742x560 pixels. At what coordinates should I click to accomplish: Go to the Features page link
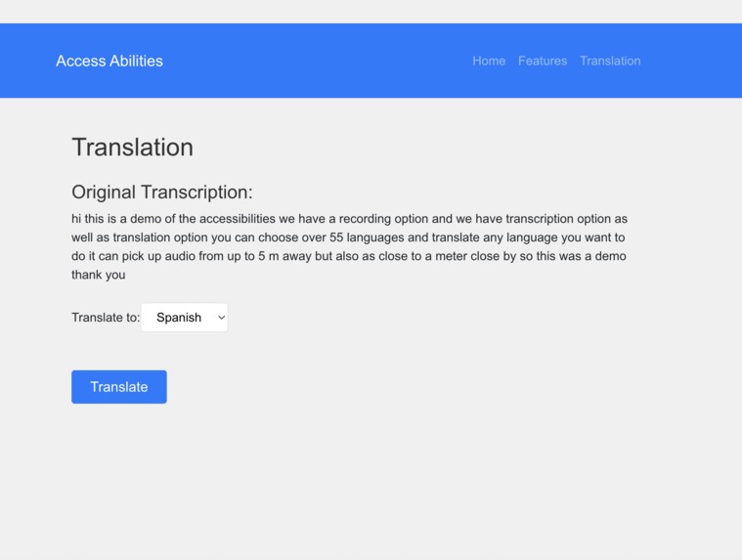[x=543, y=61]
